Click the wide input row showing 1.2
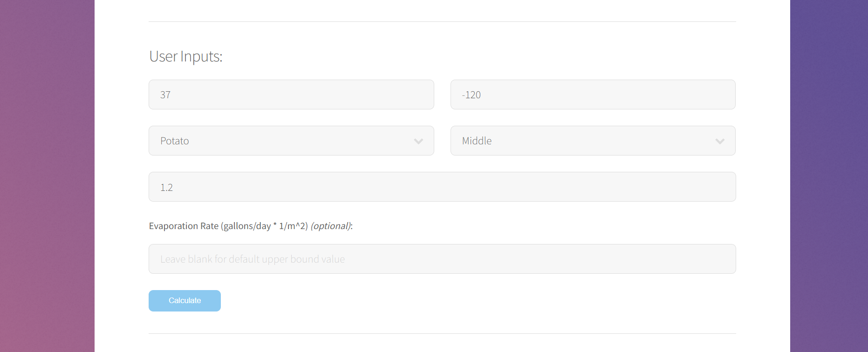Image resolution: width=868 pixels, height=352 pixels. pos(442,186)
